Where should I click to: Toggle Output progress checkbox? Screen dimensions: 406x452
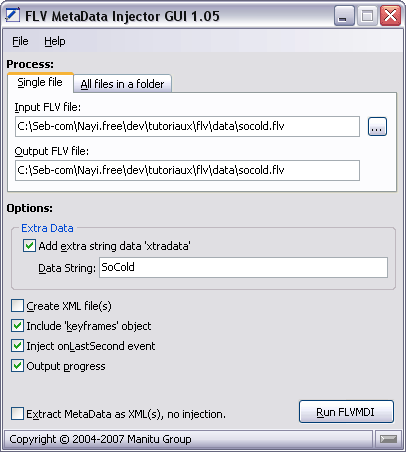(17, 366)
